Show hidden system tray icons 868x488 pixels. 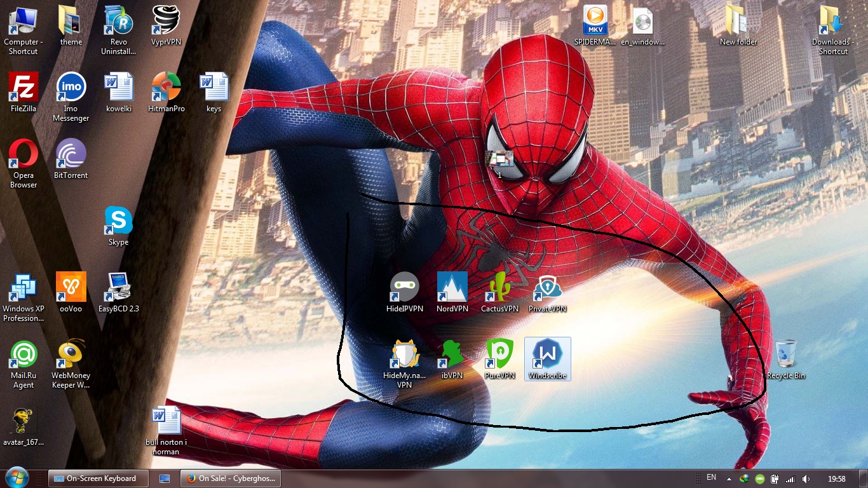tap(729, 479)
